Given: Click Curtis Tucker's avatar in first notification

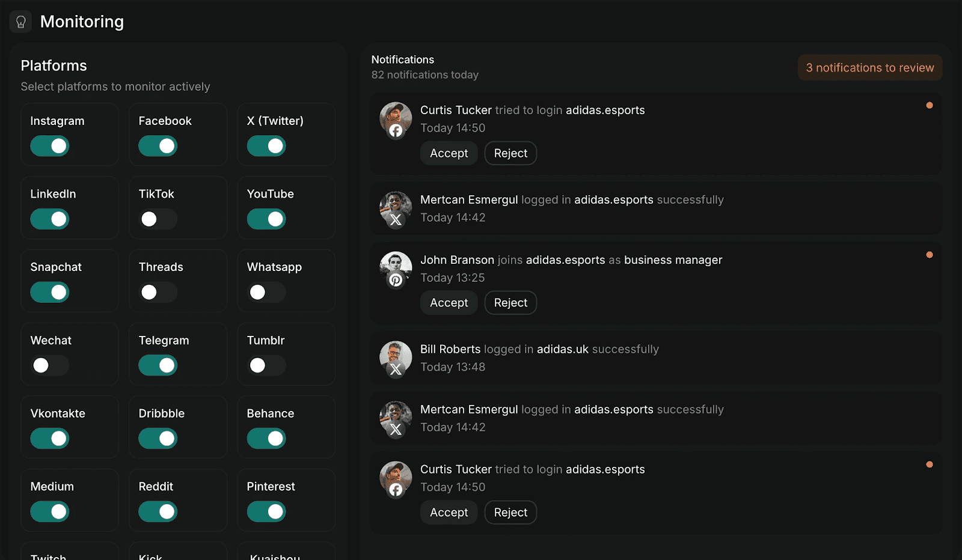Looking at the screenshot, I should pos(396,118).
